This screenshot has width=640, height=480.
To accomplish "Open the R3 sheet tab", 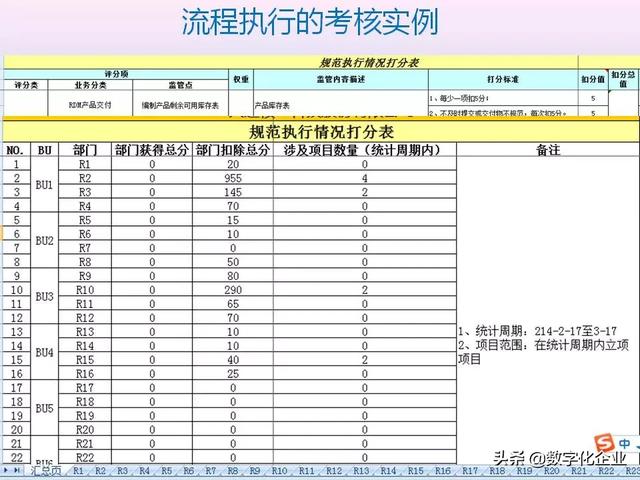I will click(122, 471).
